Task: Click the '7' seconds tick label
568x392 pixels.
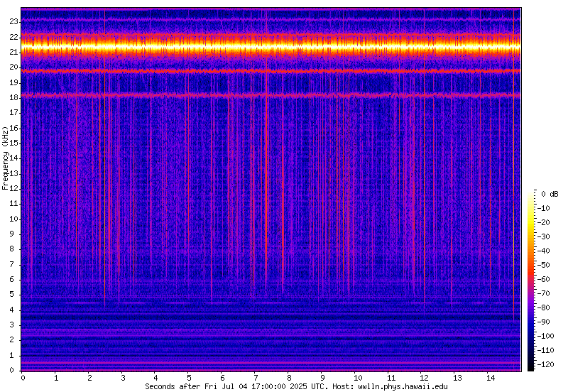Action: 256,379
